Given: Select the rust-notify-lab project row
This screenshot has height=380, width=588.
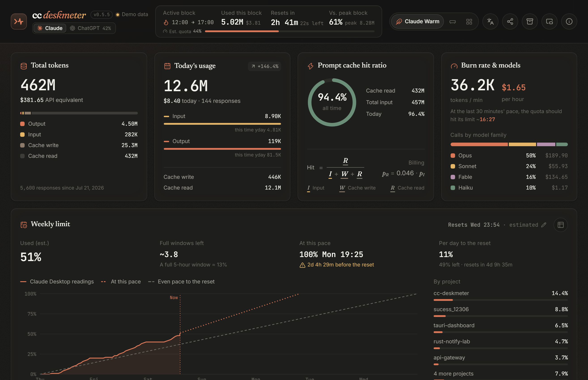Looking at the screenshot, I should 501,344.
